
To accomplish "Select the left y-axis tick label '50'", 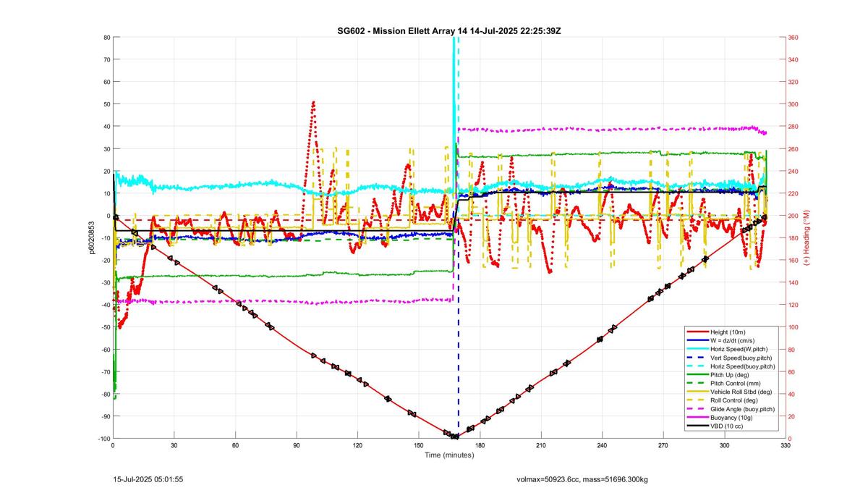I will (x=106, y=104).
